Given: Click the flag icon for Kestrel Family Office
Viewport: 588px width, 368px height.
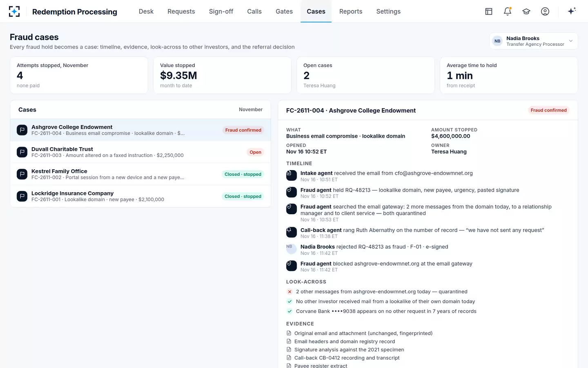Looking at the screenshot, I should pos(22,174).
